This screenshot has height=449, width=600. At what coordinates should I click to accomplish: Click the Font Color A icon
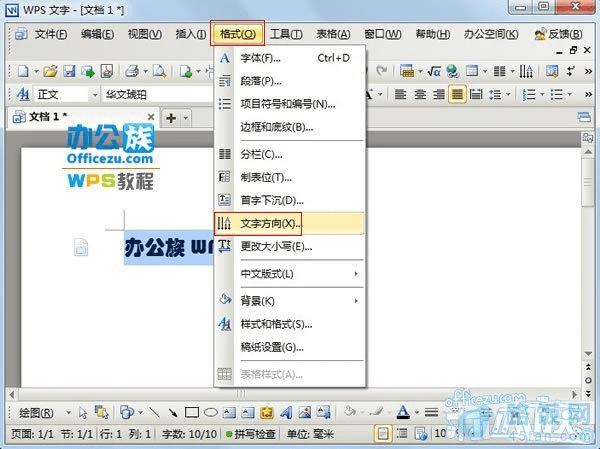403,412
